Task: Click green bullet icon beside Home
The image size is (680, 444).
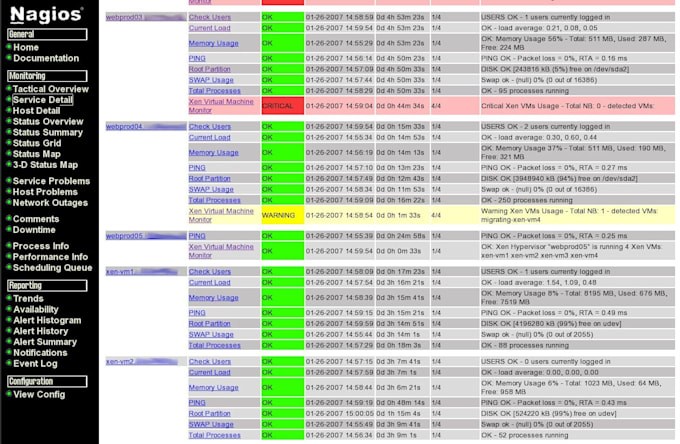Action: 9,46
